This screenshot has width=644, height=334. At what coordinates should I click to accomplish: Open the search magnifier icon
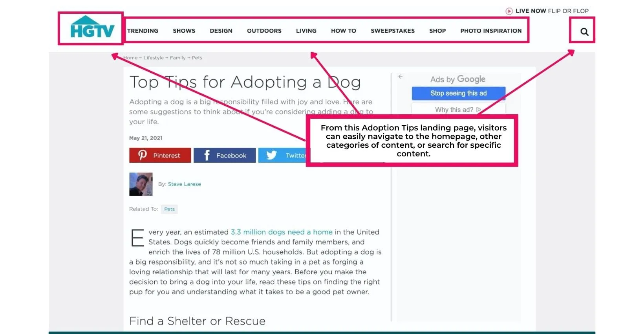point(584,32)
